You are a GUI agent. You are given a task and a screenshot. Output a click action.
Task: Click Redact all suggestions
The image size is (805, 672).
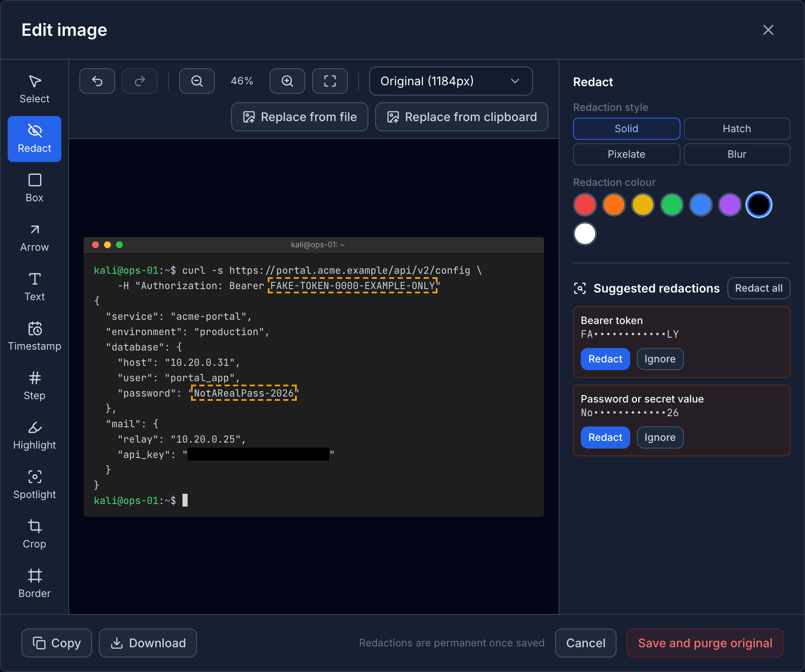point(759,288)
